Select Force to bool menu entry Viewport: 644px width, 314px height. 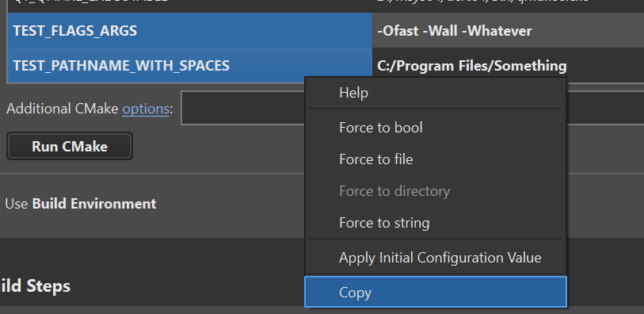[435, 128]
